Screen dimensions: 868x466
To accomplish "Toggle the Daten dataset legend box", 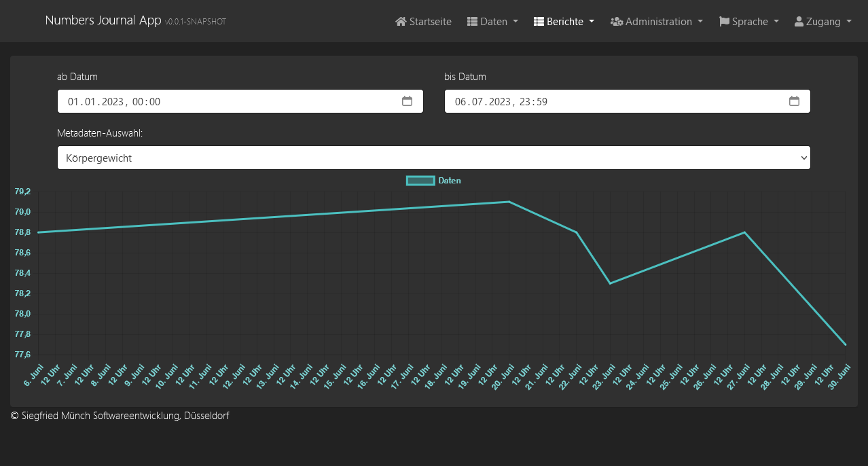I will tap(420, 181).
